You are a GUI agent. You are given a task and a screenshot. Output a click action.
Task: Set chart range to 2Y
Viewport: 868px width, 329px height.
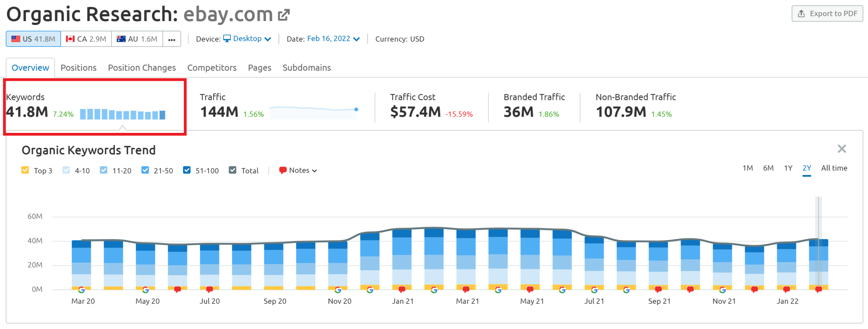pyautogui.click(x=807, y=168)
